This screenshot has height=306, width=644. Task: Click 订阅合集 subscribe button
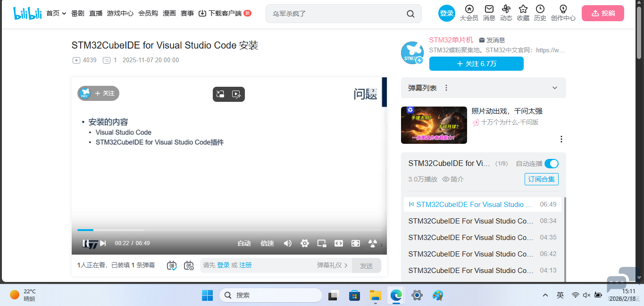pyautogui.click(x=542, y=179)
